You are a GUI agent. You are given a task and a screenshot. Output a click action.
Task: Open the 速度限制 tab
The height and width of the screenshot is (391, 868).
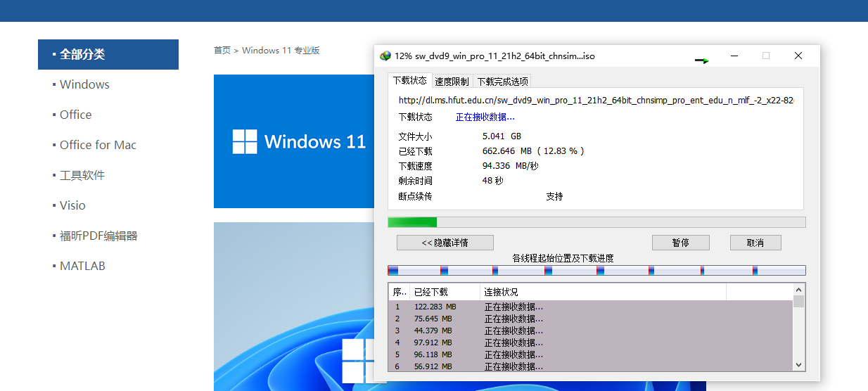click(452, 82)
